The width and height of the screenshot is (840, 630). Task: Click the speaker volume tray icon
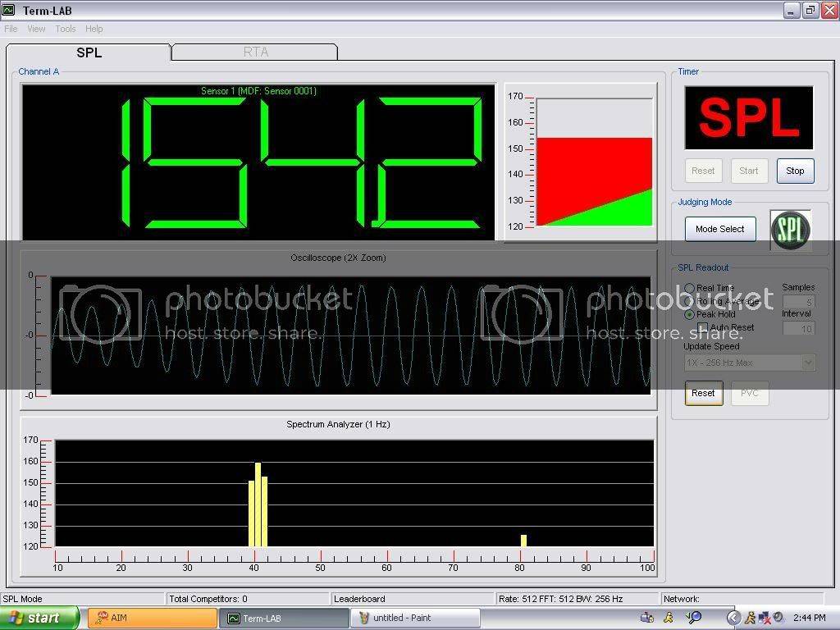pyautogui.click(x=778, y=617)
